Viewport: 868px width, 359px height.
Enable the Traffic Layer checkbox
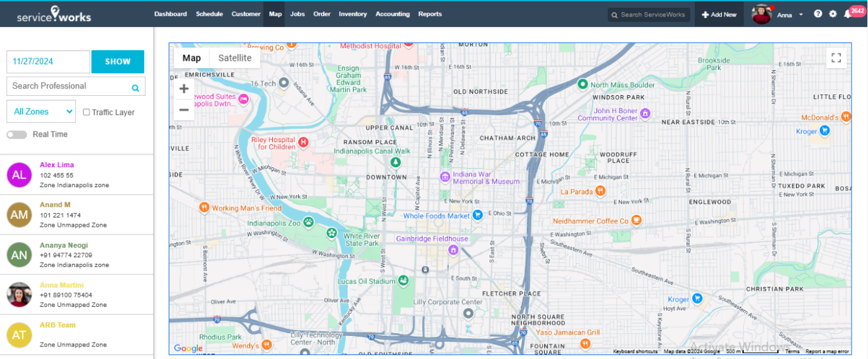(x=87, y=112)
